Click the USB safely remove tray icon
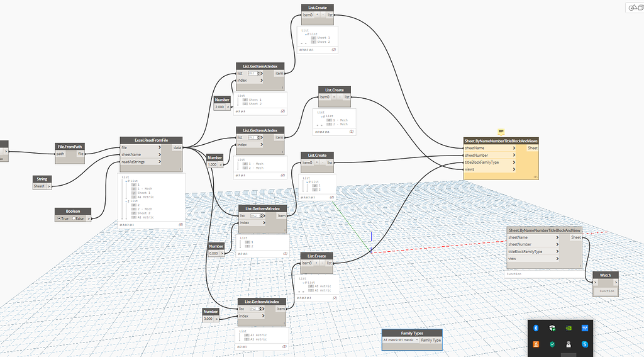Image resolution: width=644 pixels, height=357 pixels. point(569,344)
